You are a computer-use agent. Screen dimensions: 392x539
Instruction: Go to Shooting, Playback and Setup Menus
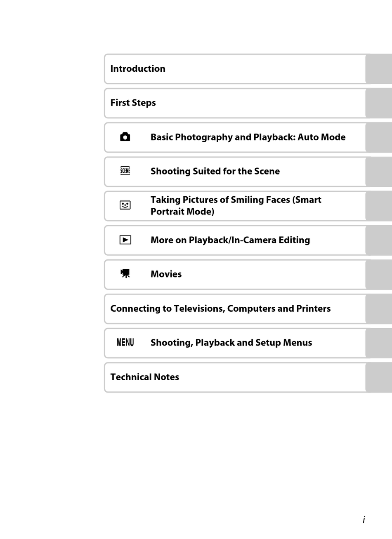click(x=231, y=343)
